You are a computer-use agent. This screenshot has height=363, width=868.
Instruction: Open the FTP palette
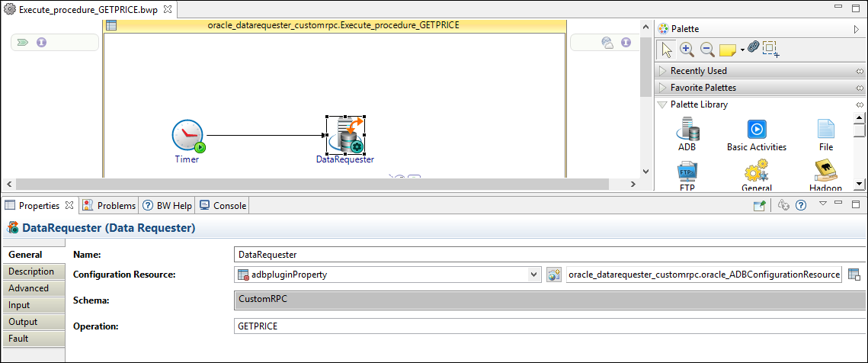(687, 176)
